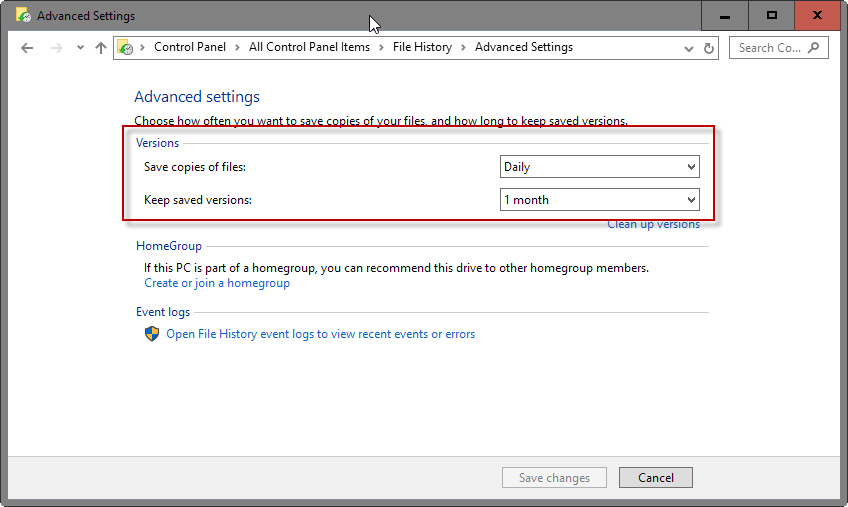Image resolution: width=848 pixels, height=507 pixels.
Task: Close the Advanced Settings window
Action: (817, 16)
